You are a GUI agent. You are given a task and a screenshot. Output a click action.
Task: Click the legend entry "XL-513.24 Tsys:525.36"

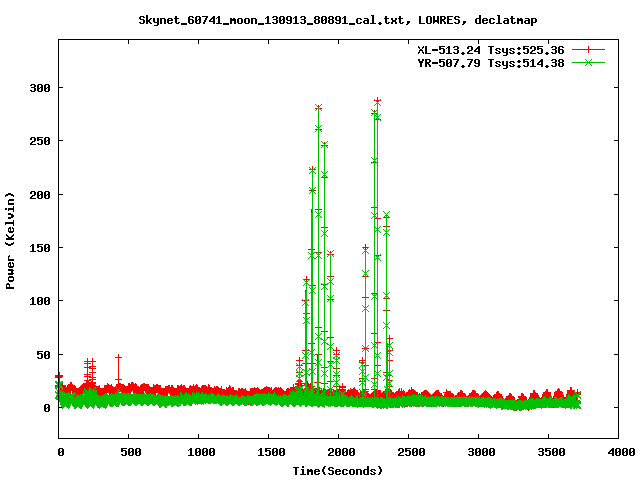pos(491,50)
